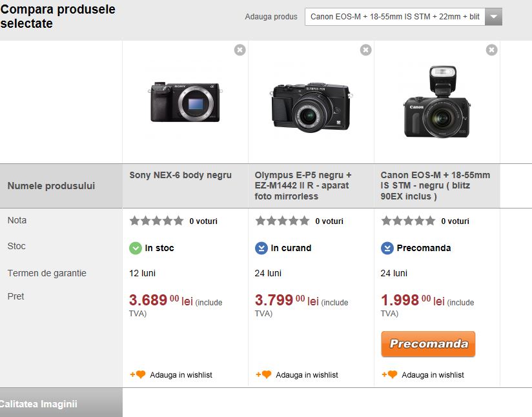Click the orange Precomanda button

tap(428, 344)
